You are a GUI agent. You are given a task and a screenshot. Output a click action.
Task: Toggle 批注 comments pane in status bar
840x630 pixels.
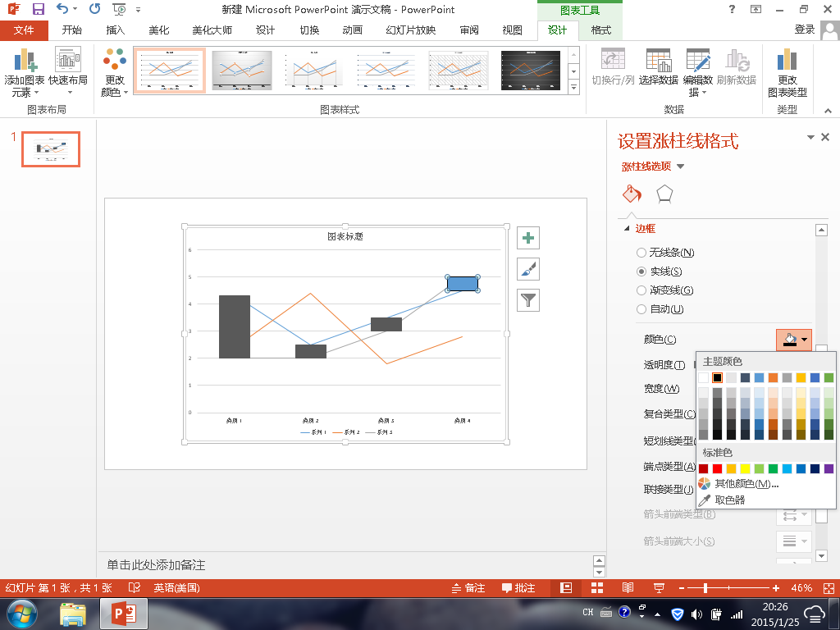(518, 587)
